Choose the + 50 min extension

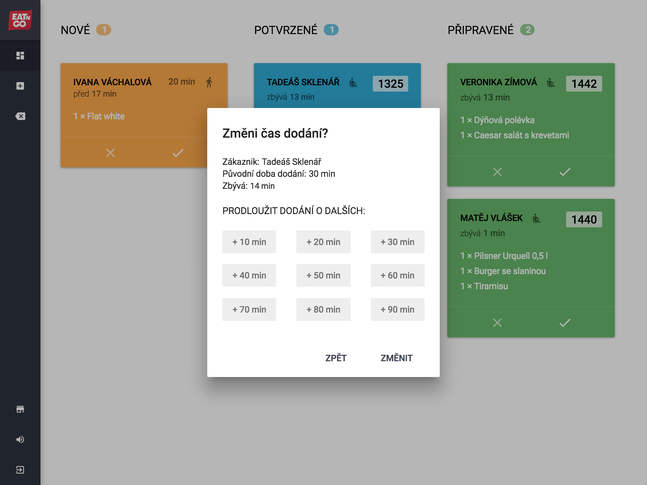click(323, 276)
